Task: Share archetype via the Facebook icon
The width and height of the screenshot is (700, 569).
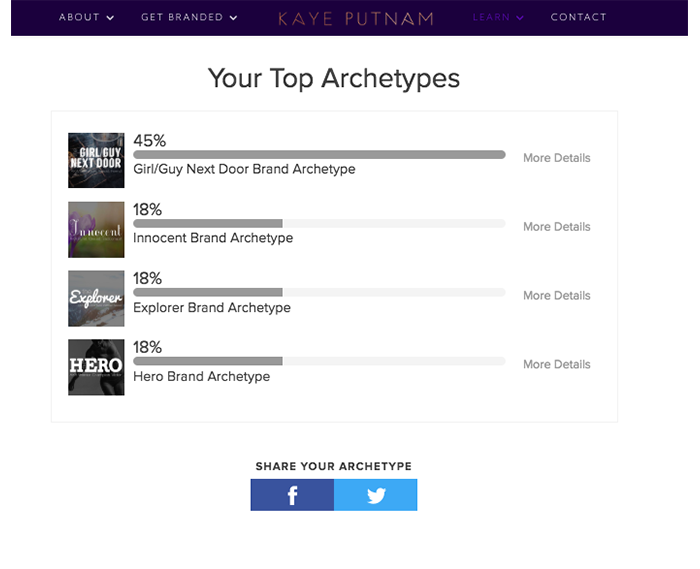Action: 292,495
